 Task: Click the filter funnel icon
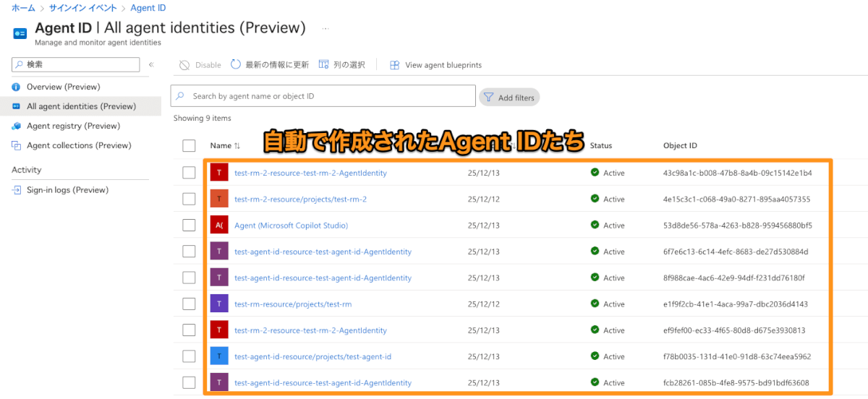click(x=488, y=97)
